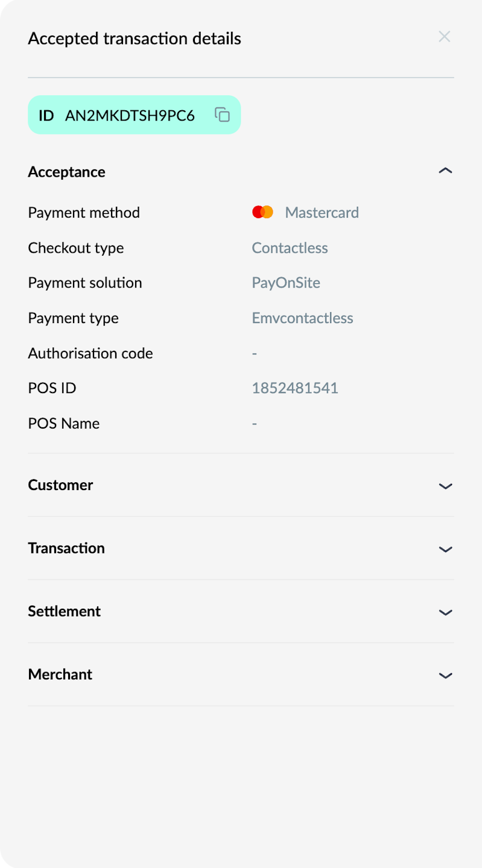This screenshot has width=482, height=868.
Task: Copy the transaction ID with the copy icon
Action: click(223, 115)
